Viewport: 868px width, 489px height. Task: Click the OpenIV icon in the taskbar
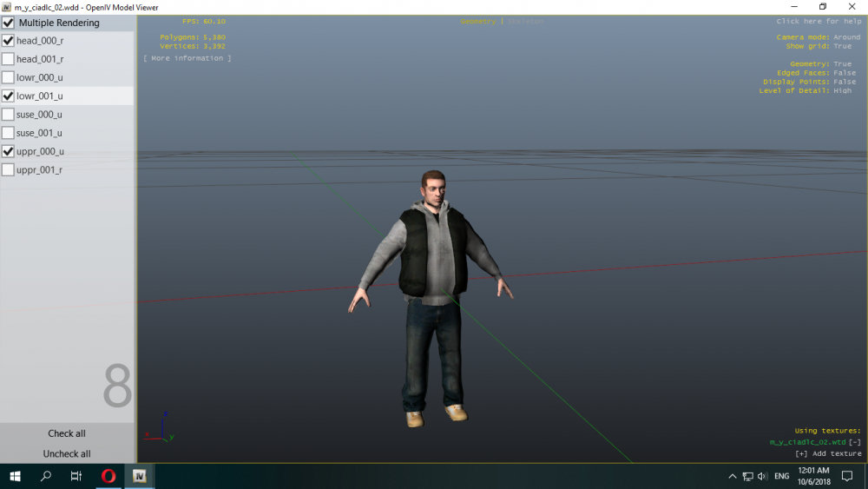point(139,476)
